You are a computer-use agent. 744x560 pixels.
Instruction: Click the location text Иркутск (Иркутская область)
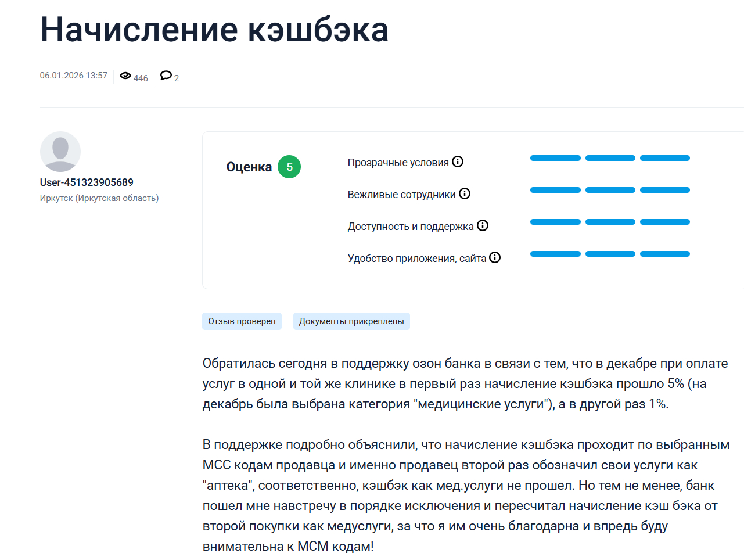[99, 198]
